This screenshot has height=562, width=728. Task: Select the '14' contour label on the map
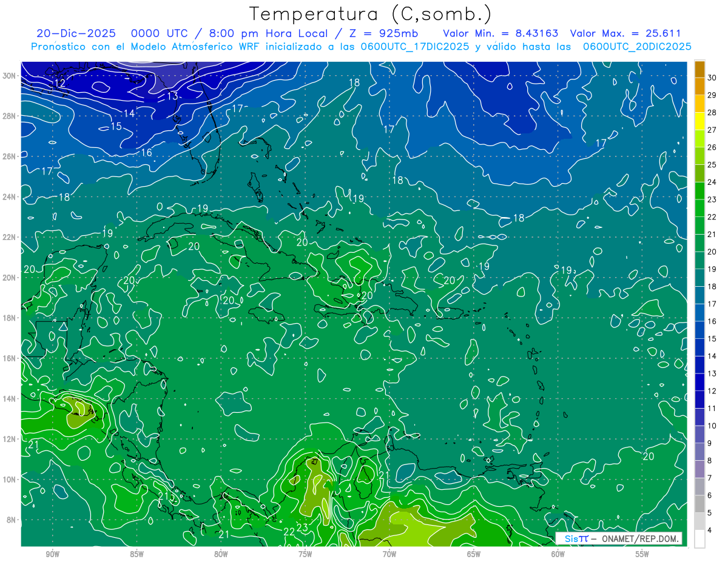pos(129,113)
